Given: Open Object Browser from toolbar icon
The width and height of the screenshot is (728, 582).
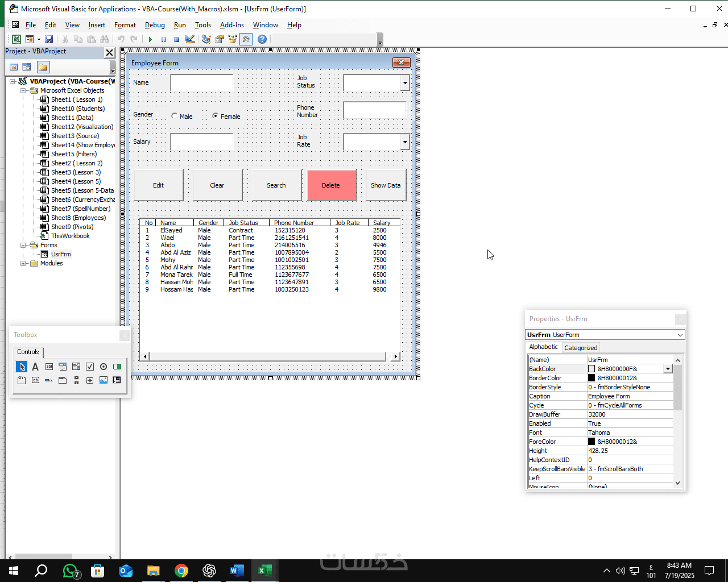Looking at the screenshot, I should click(x=232, y=39).
